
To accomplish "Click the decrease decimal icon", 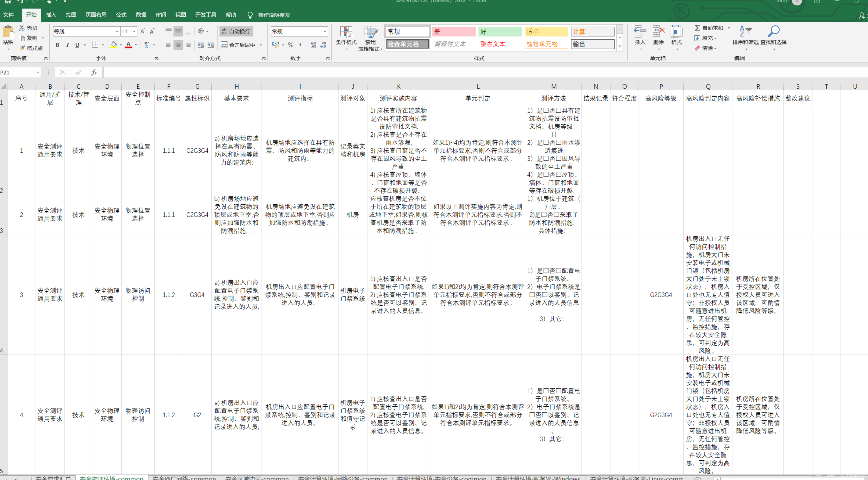I will coord(323,45).
